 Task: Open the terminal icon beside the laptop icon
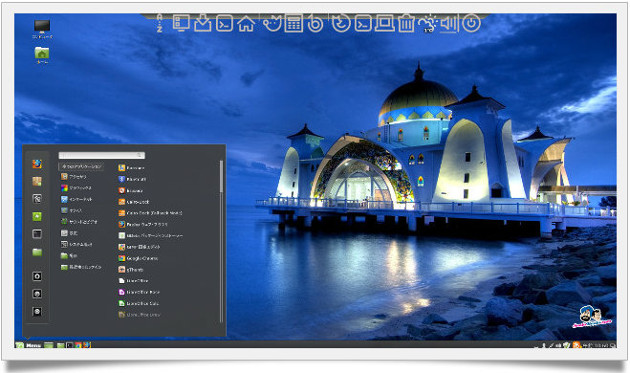tap(363, 23)
